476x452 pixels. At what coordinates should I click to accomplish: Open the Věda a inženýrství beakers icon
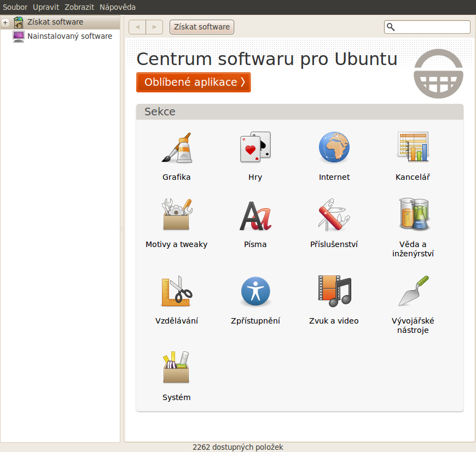coord(413,214)
